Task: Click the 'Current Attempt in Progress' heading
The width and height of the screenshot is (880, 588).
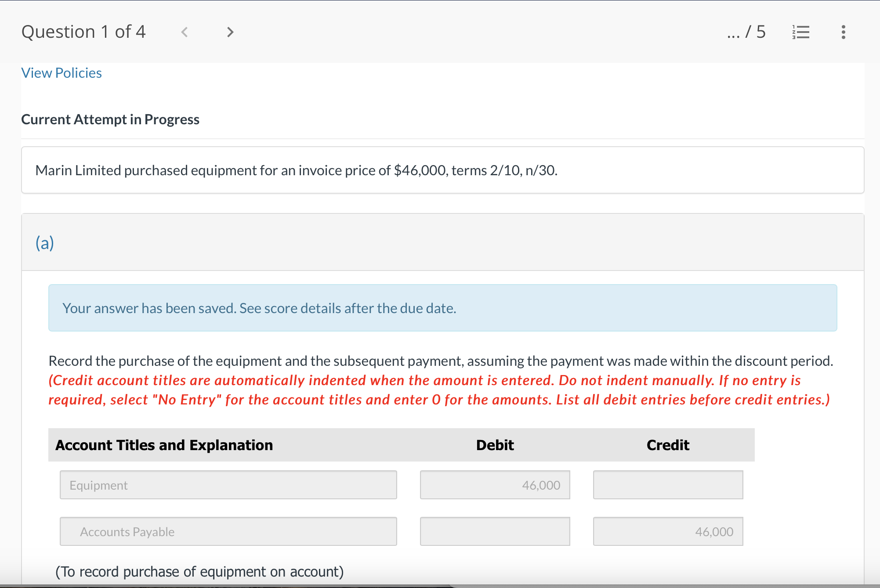Action: (x=110, y=119)
